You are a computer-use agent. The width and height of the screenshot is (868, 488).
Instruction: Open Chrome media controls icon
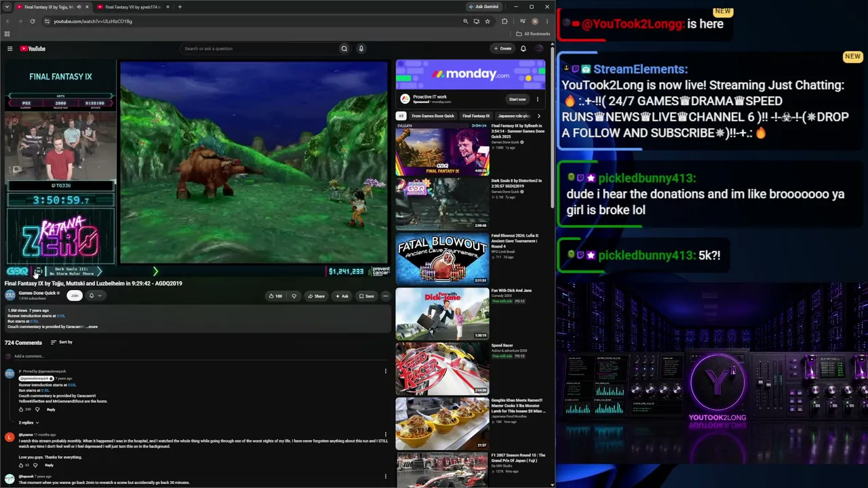[x=522, y=21]
